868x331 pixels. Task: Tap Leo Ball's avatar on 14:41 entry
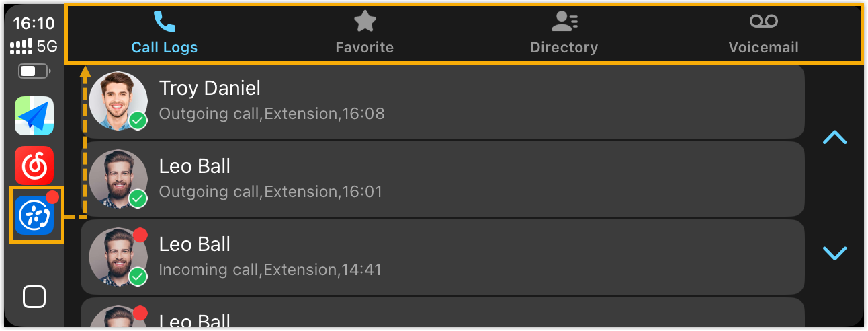[118, 257]
